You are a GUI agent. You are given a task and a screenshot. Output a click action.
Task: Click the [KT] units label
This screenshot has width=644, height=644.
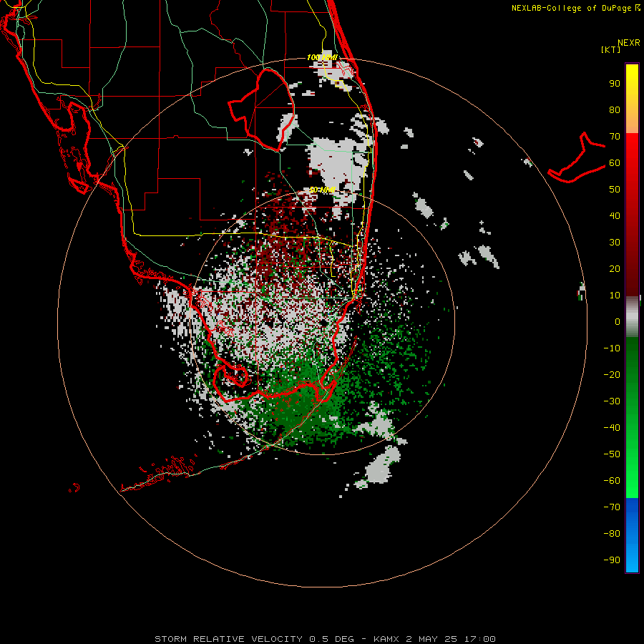(x=610, y=49)
